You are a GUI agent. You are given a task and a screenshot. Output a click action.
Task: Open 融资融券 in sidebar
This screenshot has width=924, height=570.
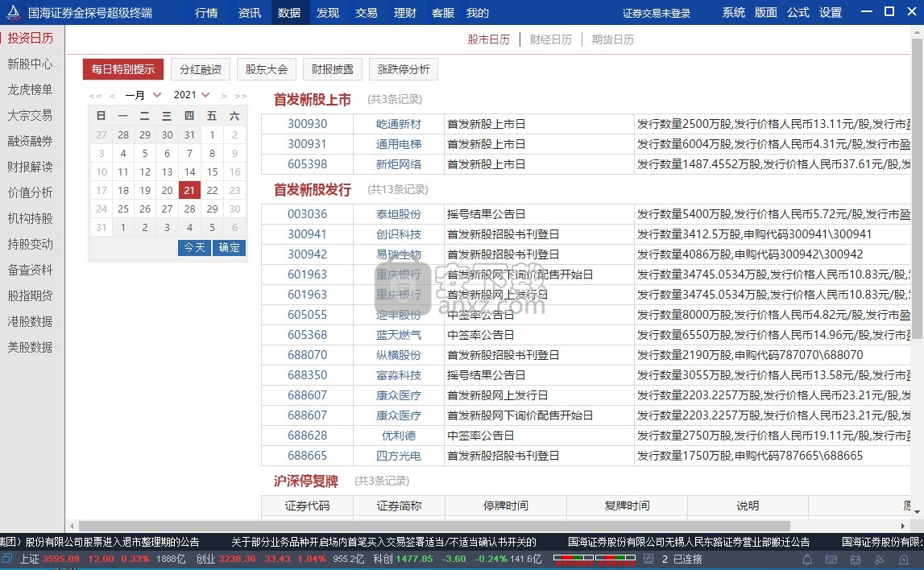click(30, 141)
